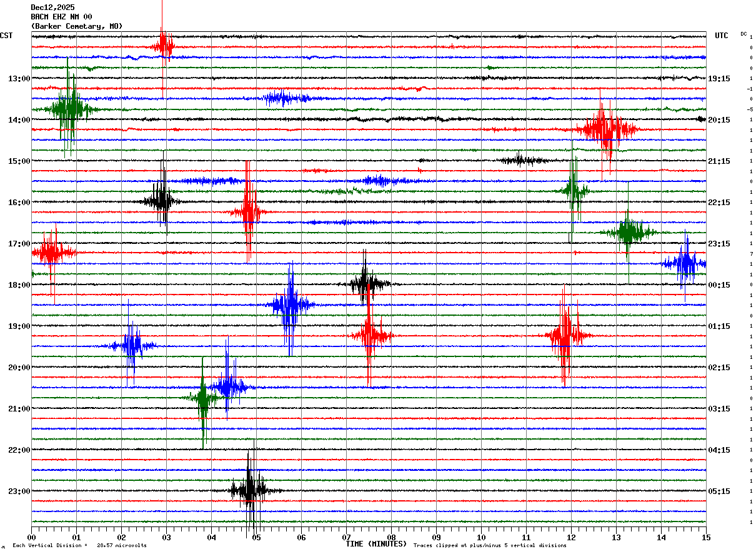Click the 04:15 UTC time label
Screen dimensions: 756x554
[719, 450]
